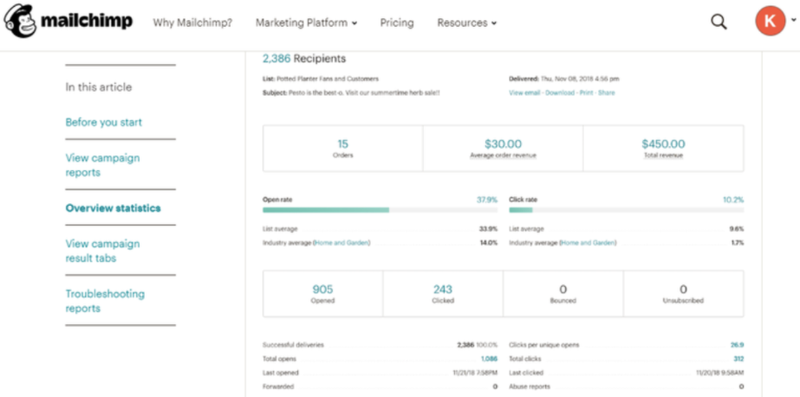This screenshot has height=397, width=800.
Task: Jump to View campaign reports section
Action: (x=103, y=165)
